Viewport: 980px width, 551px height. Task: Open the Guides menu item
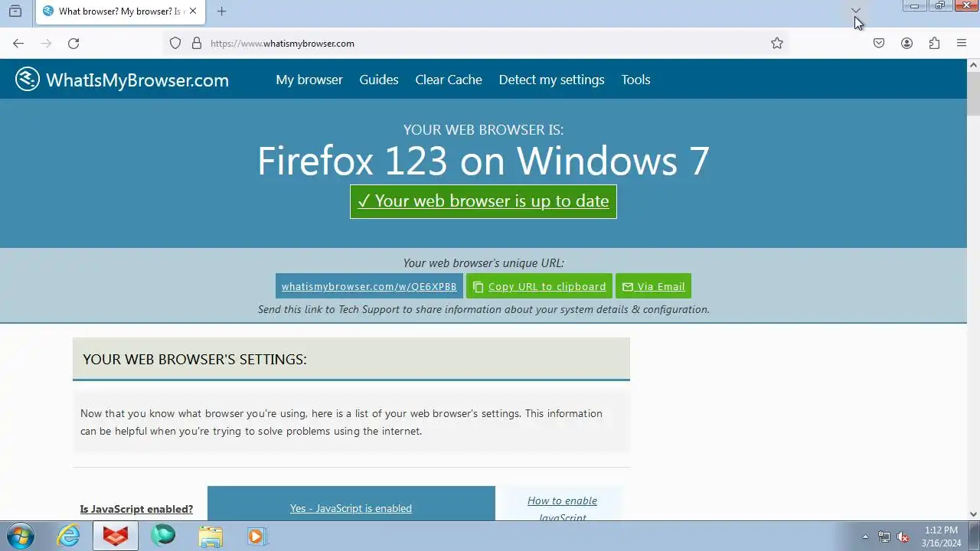(x=379, y=80)
